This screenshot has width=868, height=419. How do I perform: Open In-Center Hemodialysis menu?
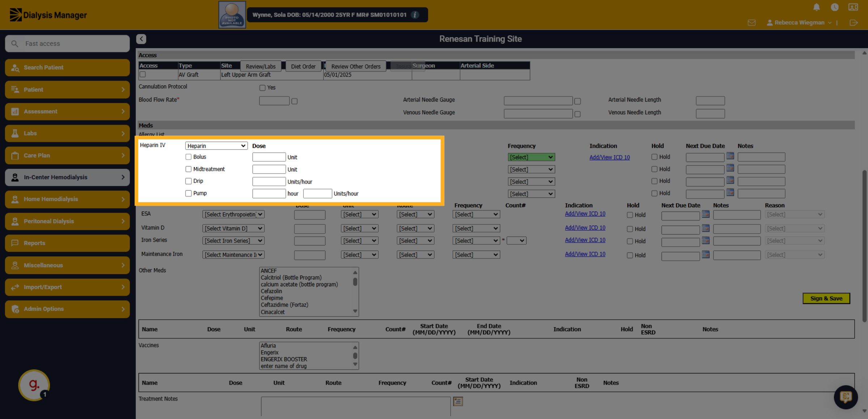[x=67, y=178]
